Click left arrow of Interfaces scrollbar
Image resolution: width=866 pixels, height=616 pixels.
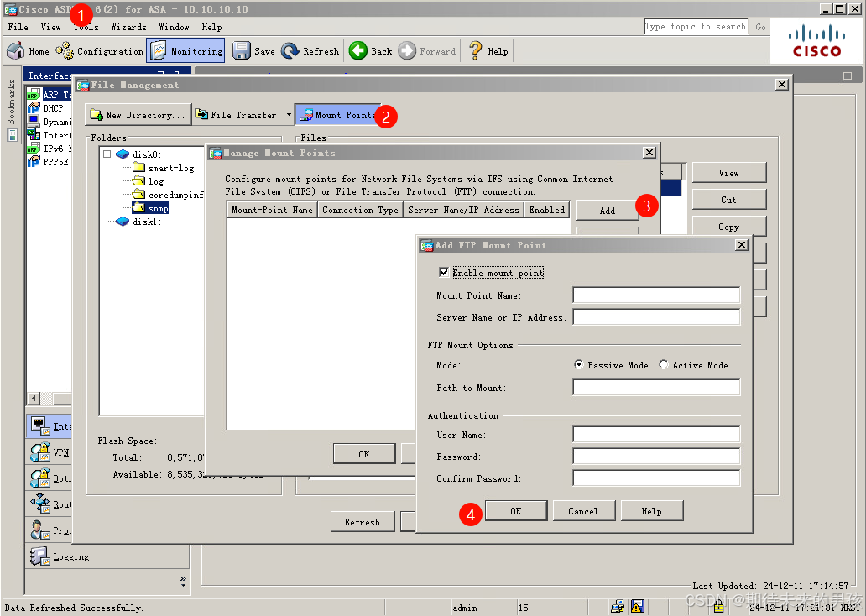(x=34, y=399)
